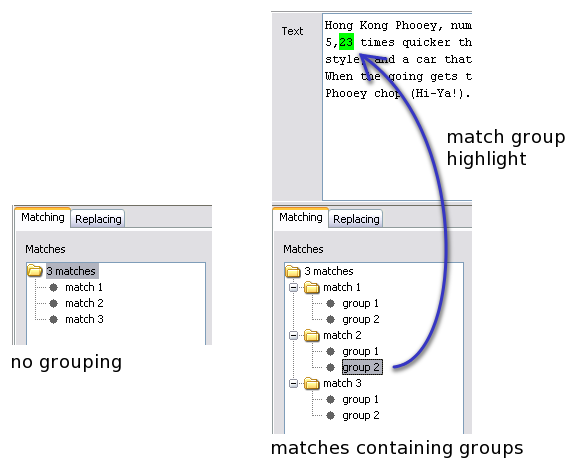The width and height of the screenshot is (576, 469).
Task: Click the 3 matches folder icon in the no-grouping panel
Action: point(35,271)
